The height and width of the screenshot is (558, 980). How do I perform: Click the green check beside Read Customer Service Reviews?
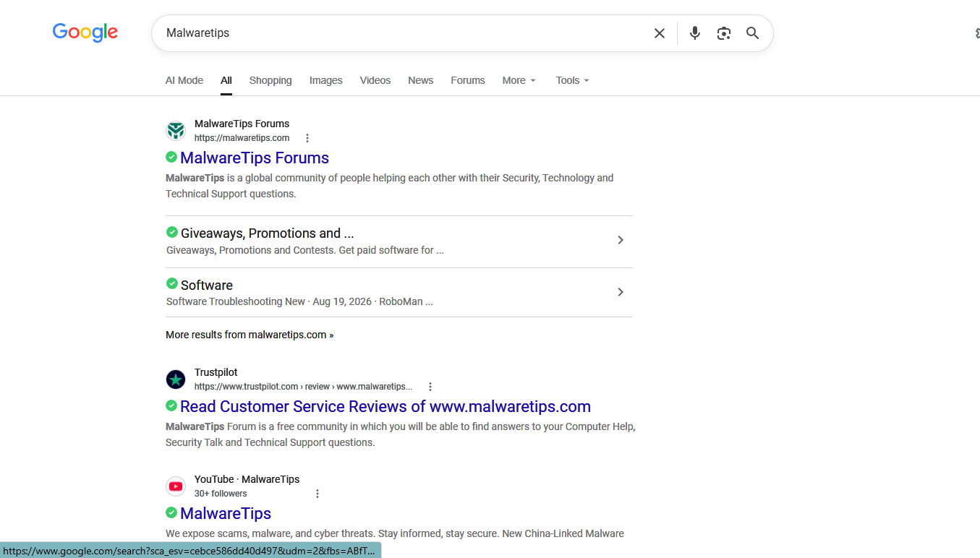[x=171, y=405]
